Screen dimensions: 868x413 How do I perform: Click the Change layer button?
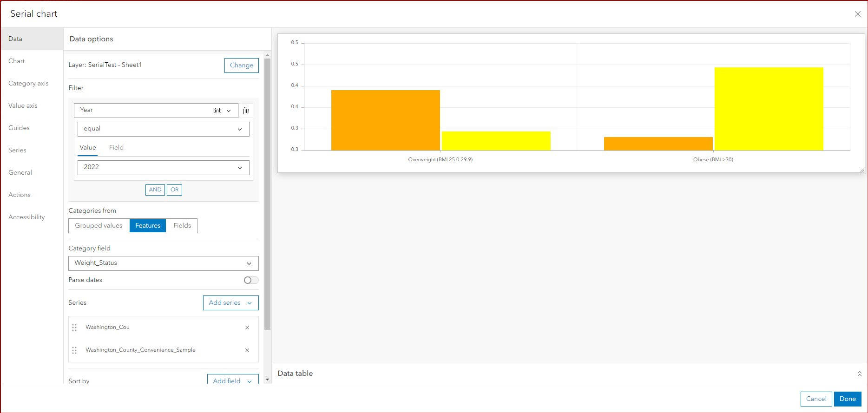[242, 66]
